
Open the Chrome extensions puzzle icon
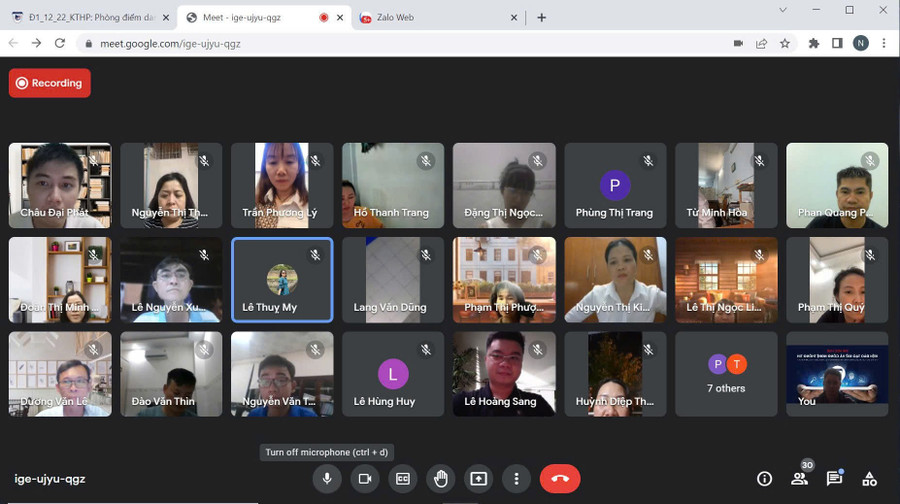(x=813, y=43)
